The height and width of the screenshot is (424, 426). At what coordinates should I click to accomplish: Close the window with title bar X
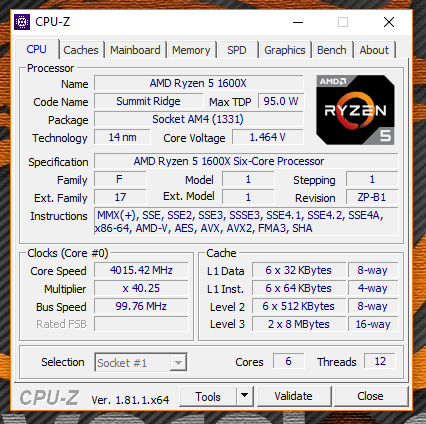pyautogui.click(x=389, y=22)
